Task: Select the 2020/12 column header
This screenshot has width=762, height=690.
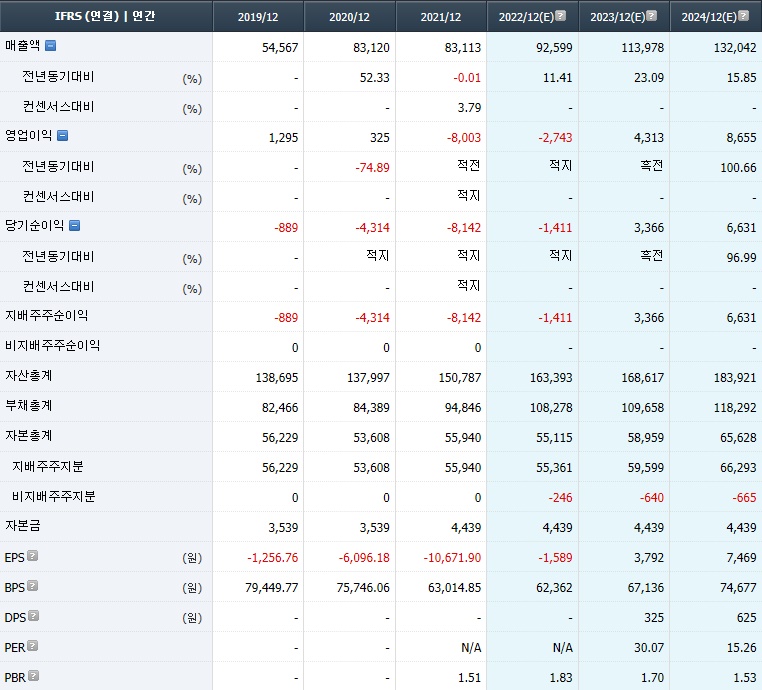Action: tap(349, 17)
